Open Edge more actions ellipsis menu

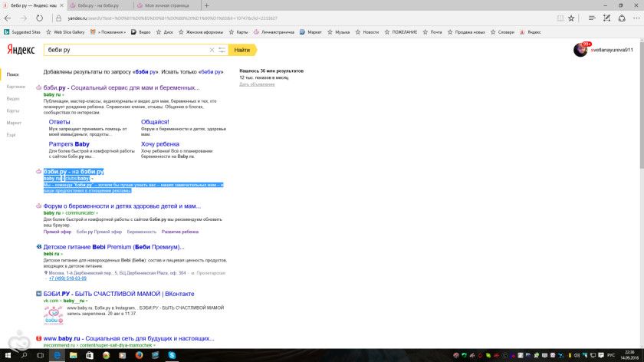coord(636,18)
